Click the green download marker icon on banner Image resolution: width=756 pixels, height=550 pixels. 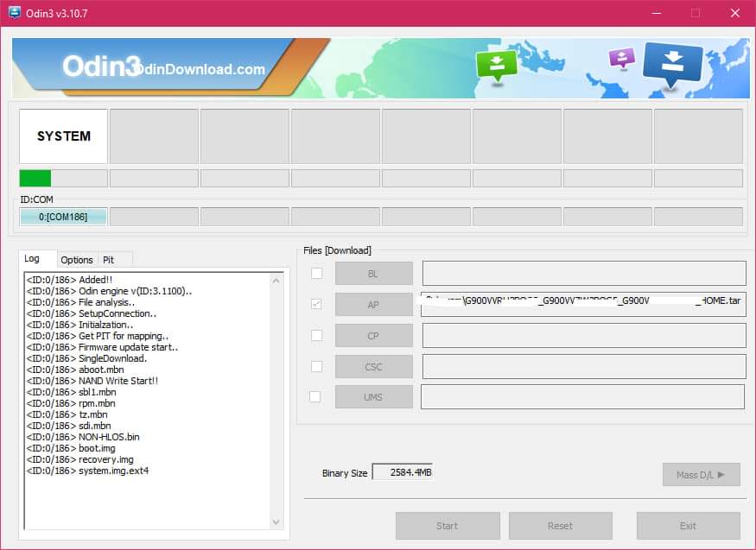click(496, 66)
